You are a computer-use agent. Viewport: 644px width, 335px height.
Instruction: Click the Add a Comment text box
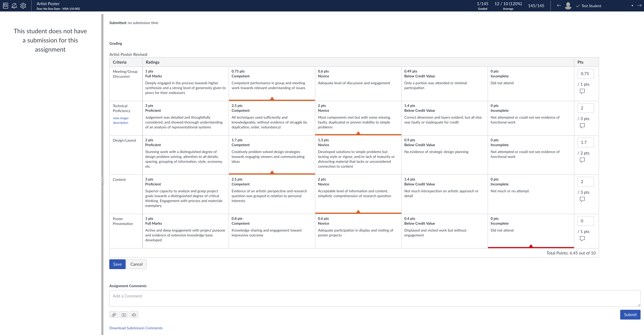[374, 298]
